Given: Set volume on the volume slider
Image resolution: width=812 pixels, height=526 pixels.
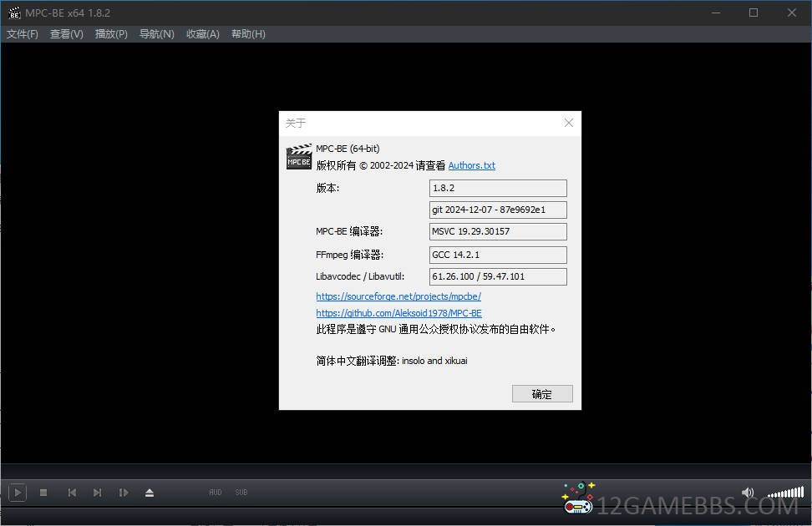Looking at the screenshot, I should coord(785,492).
